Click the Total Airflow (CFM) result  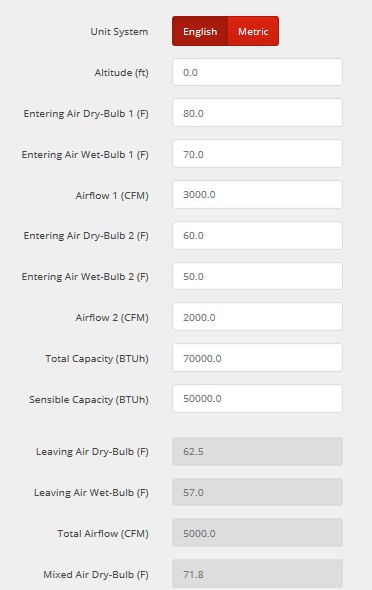point(257,533)
